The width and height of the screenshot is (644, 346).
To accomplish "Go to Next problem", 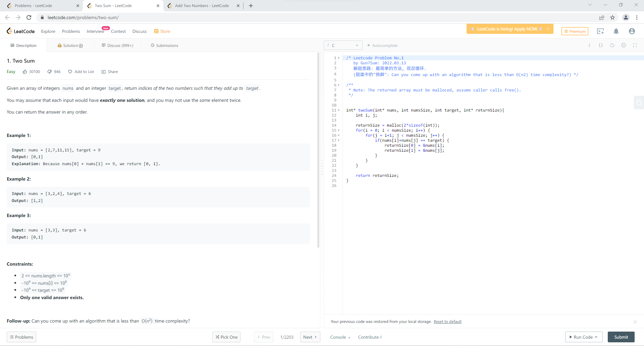I will coord(310,337).
